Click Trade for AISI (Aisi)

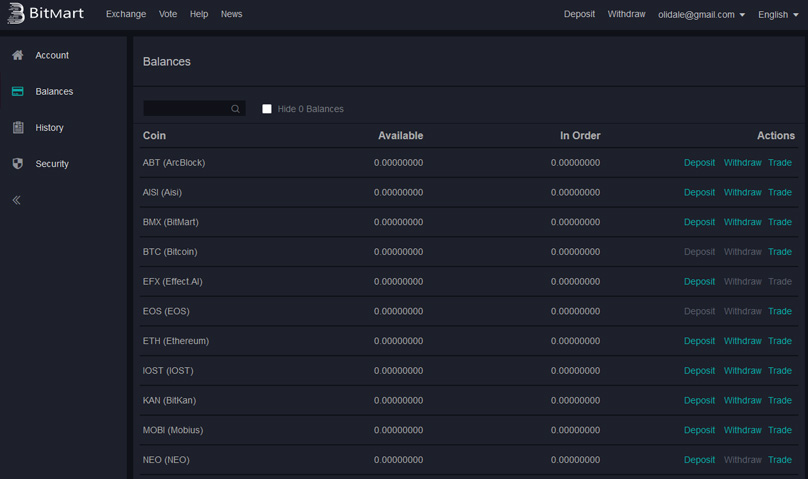click(780, 192)
